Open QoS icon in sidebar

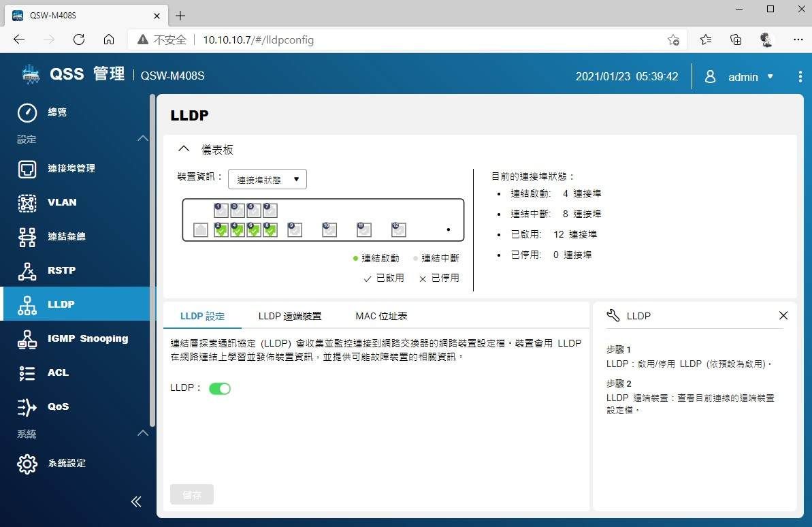tap(27, 406)
